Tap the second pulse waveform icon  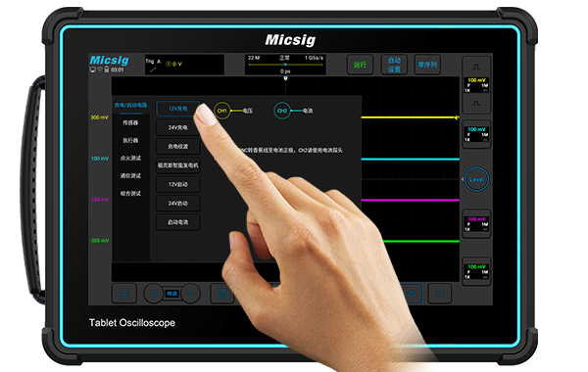(476, 103)
